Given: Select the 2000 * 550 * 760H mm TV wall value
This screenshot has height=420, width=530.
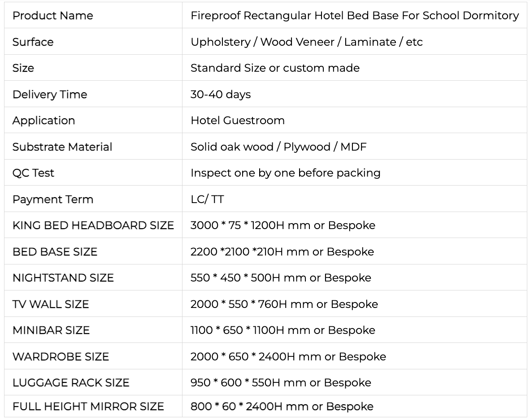Looking at the screenshot, I should click(x=284, y=304).
